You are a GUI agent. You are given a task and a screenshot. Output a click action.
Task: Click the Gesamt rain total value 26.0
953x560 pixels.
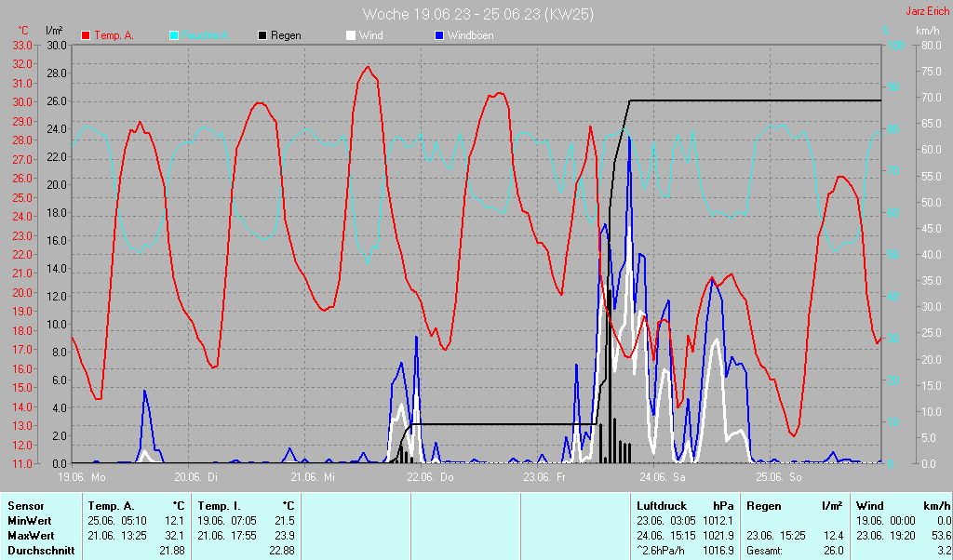(x=833, y=551)
